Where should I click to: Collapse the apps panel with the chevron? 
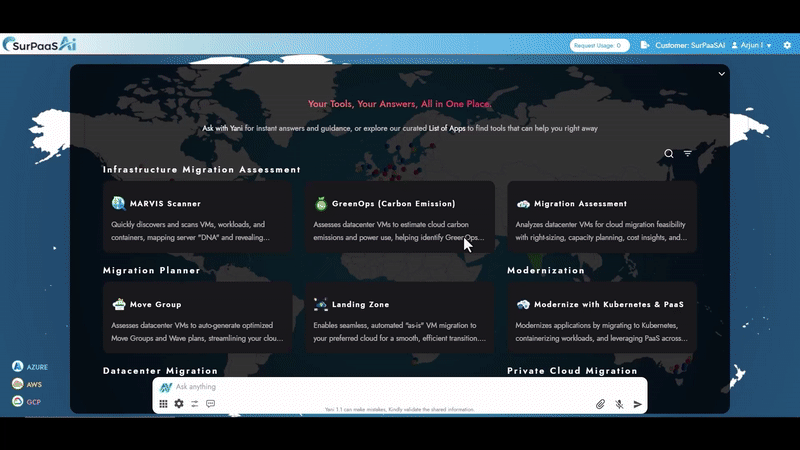721,74
